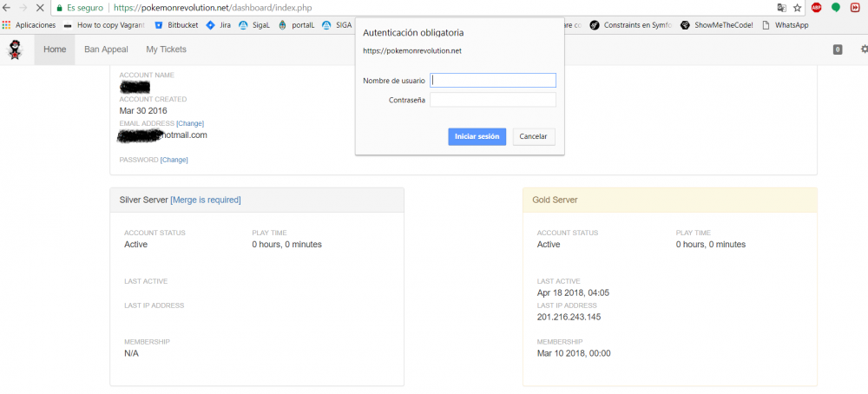Click the Nombre de usuario field
This screenshot has height=394, width=868.
pos(493,81)
